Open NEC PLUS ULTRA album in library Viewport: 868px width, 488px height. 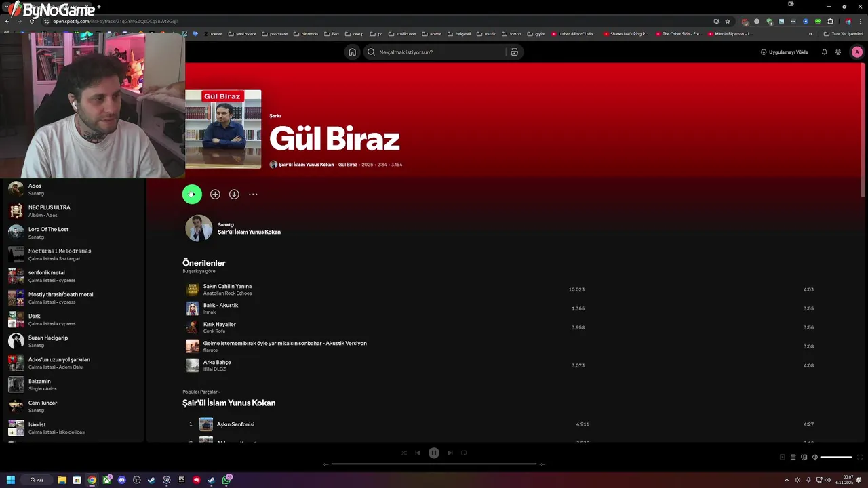73,211
